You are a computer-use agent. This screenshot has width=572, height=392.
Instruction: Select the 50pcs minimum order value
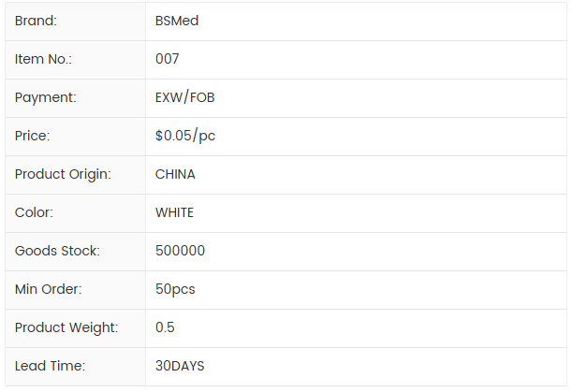tap(175, 289)
